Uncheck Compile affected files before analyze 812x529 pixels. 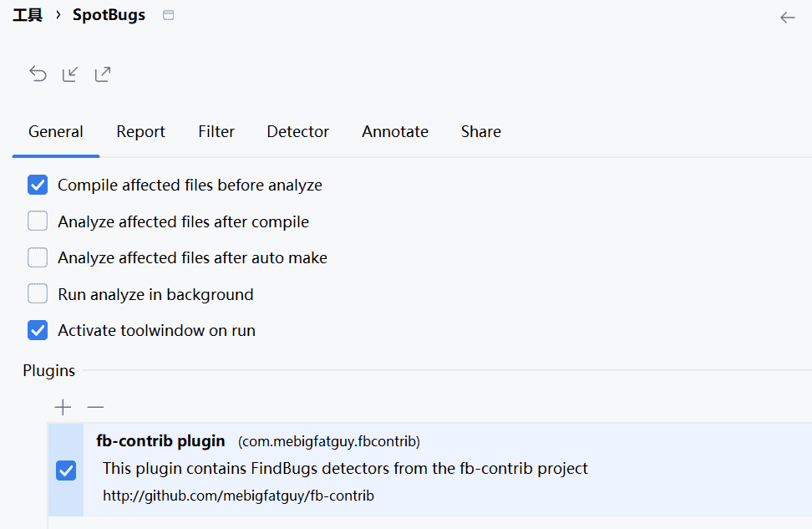tap(38, 185)
